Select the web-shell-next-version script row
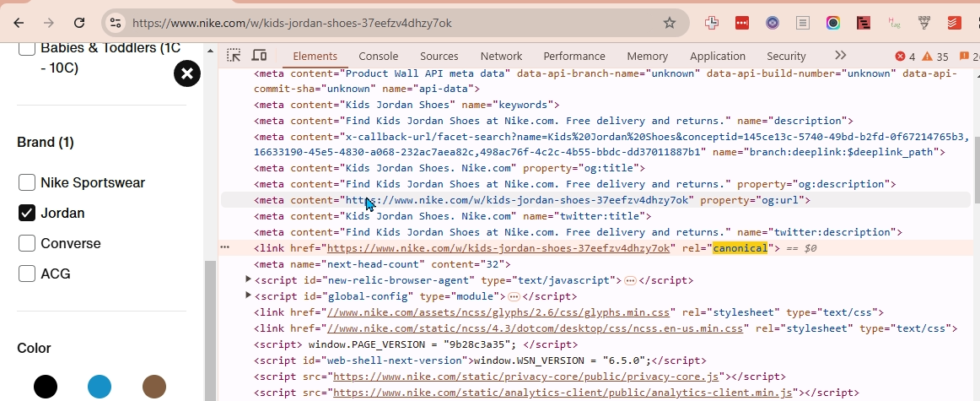 click(x=479, y=360)
